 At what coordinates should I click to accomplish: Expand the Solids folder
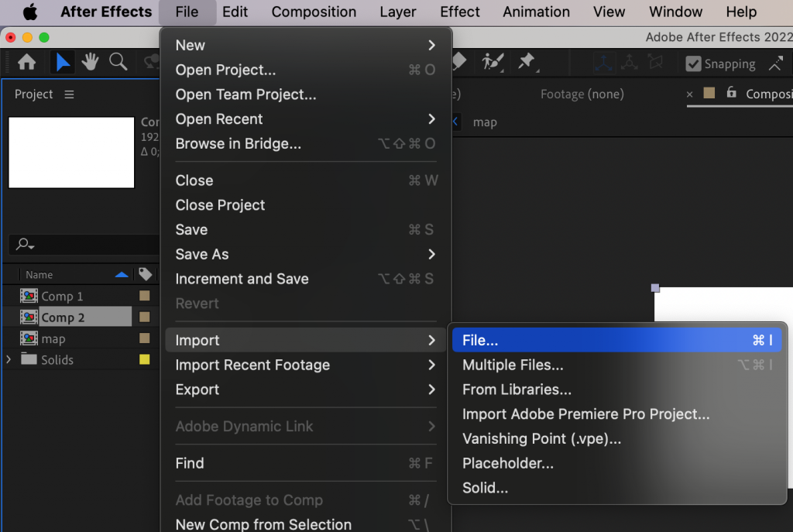pyautogui.click(x=8, y=359)
